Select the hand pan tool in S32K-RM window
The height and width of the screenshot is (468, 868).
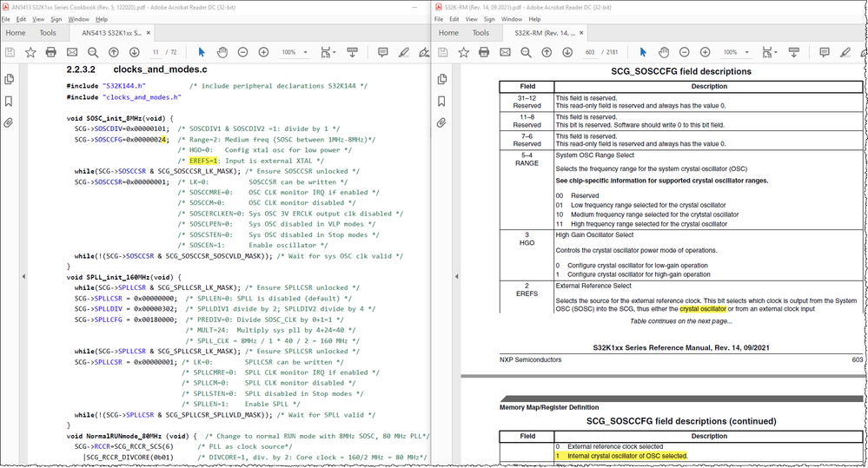(664, 52)
